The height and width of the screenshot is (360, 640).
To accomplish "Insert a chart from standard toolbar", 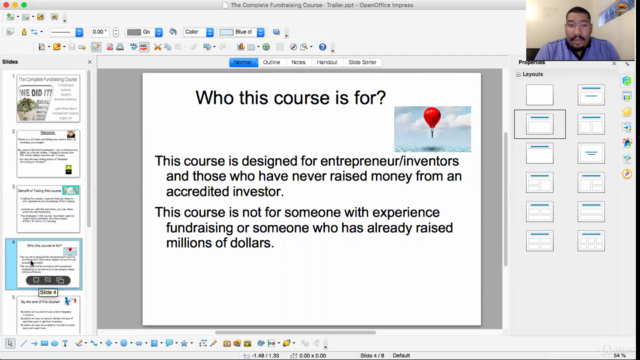I will 241,47.
